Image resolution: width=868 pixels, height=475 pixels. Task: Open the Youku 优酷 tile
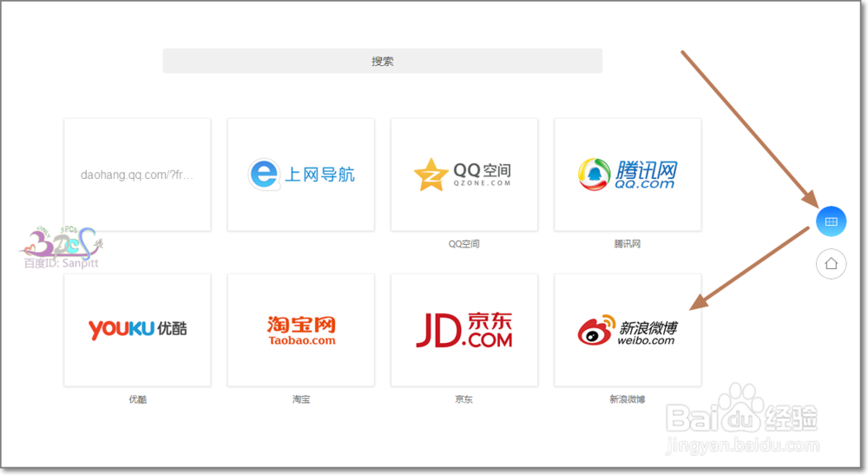[x=137, y=330]
